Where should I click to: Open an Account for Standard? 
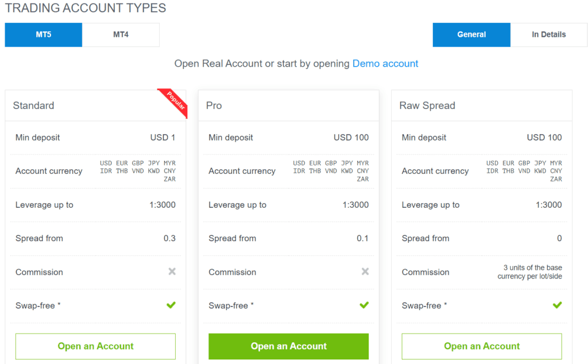click(x=95, y=346)
